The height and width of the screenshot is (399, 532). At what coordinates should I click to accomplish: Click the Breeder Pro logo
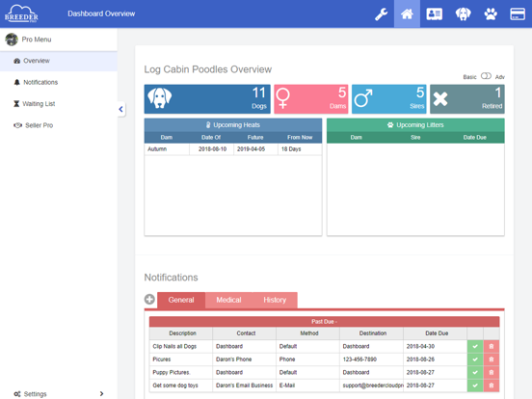point(21,13)
